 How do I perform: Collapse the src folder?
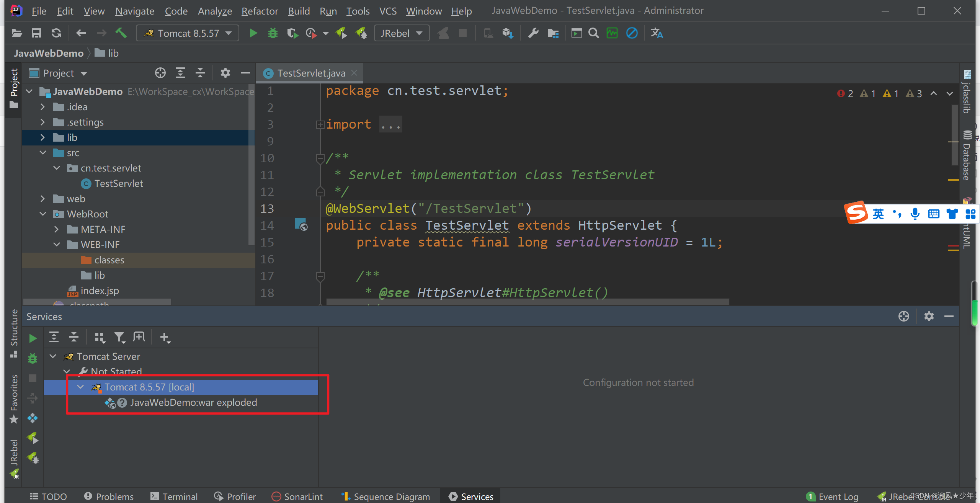pyautogui.click(x=42, y=153)
